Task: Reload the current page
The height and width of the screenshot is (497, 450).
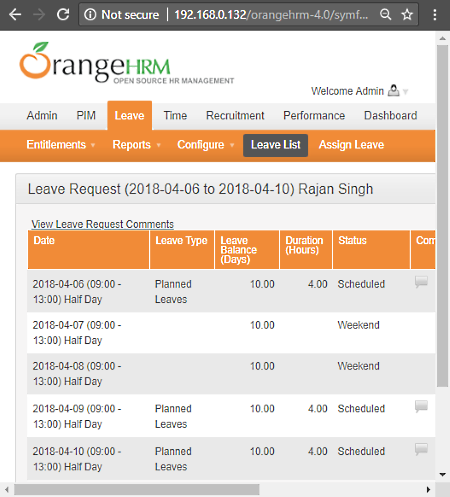Action: pos(63,15)
